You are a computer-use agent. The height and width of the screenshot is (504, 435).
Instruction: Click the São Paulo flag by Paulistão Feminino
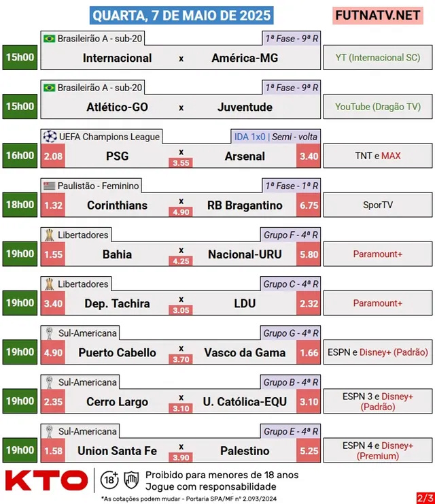49,186
